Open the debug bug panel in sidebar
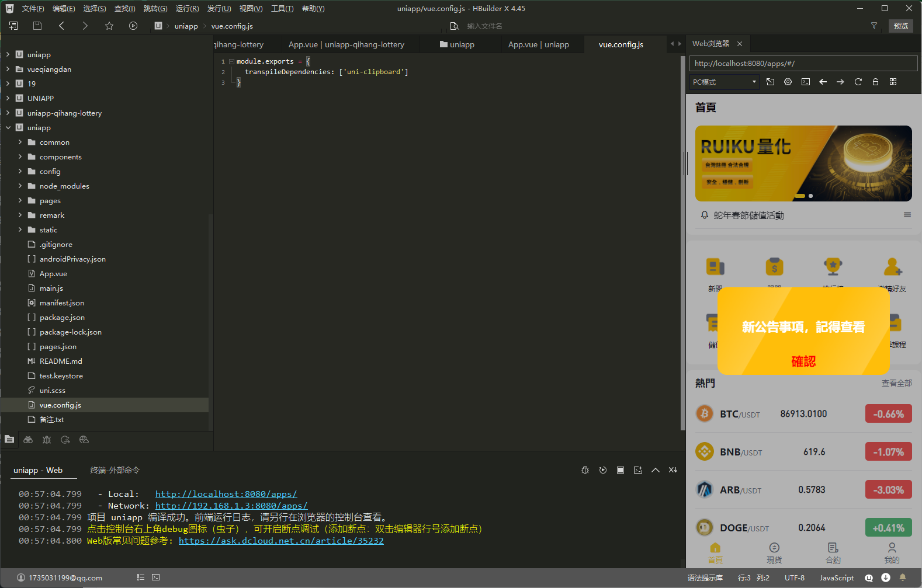 47,440
